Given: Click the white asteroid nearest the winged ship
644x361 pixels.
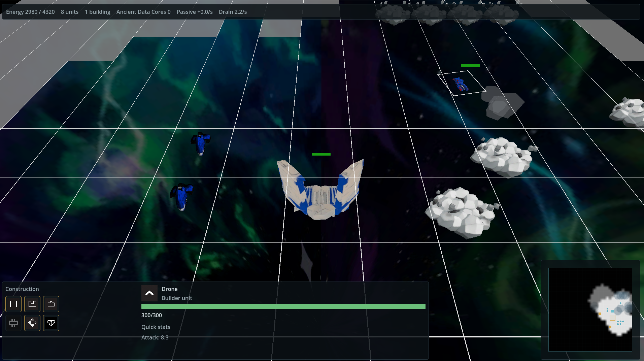Looking at the screenshot, I should [462, 212].
